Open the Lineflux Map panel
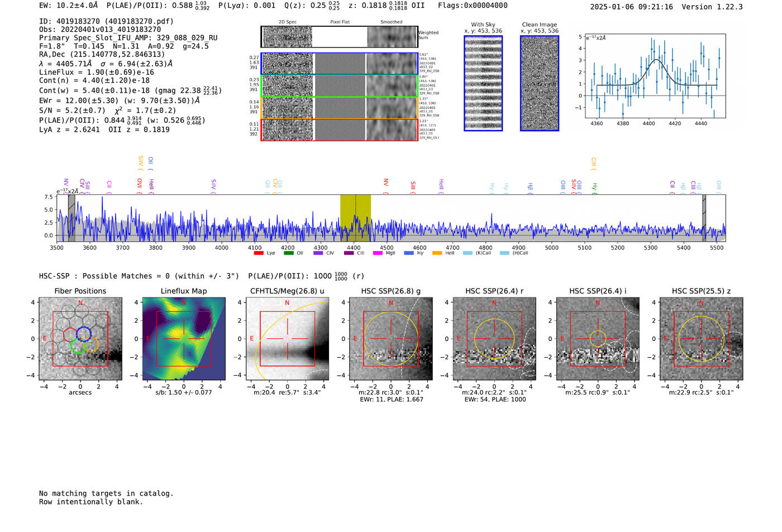 (184, 339)
